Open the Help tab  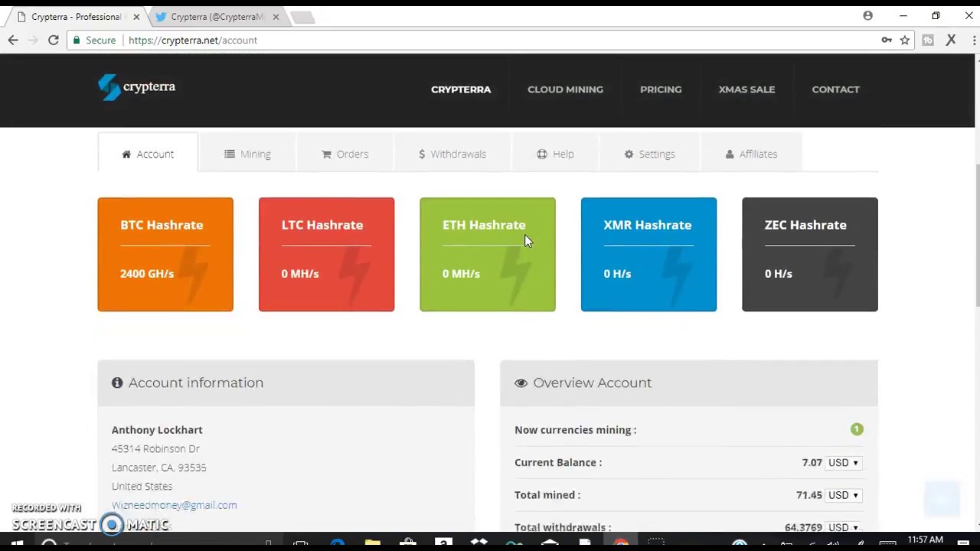(555, 154)
